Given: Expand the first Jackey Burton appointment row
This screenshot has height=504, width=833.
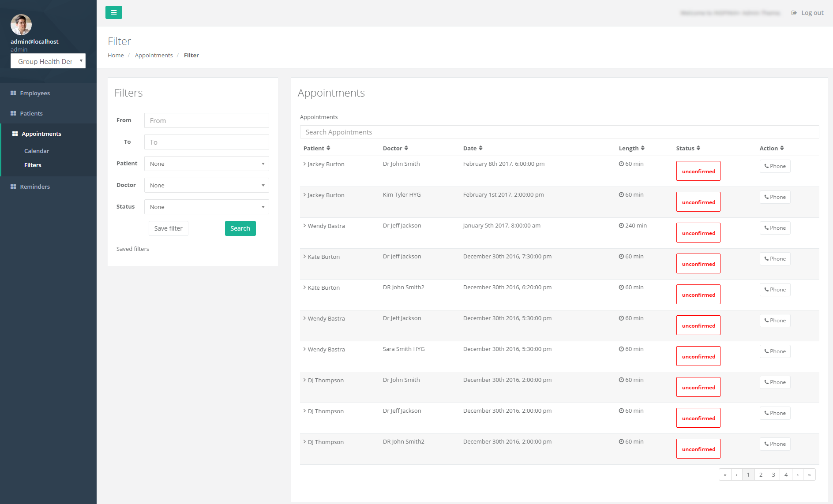Looking at the screenshot, I should [304, 164].
